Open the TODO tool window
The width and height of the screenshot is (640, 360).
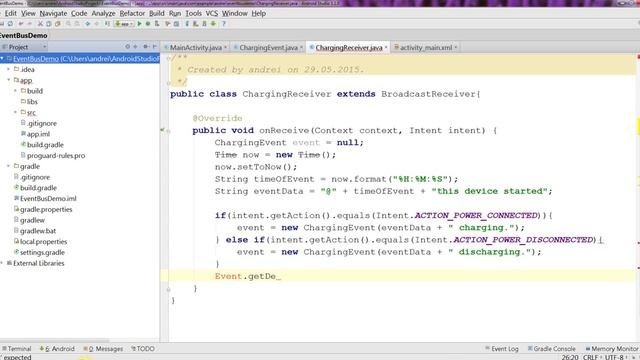tap(143, 349)
